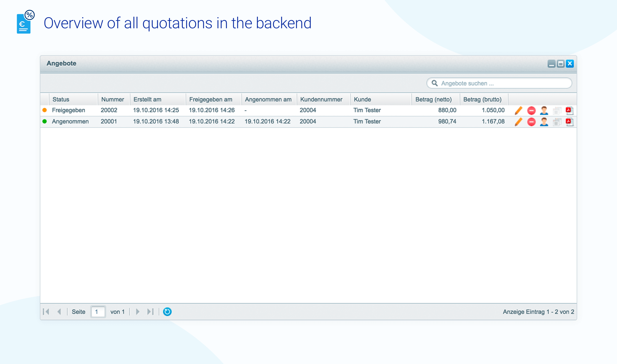Viewport: 617px width, 364px height.
Task: Delete quotation 20001 with red minus icon
Action: (x=531, y=122)
